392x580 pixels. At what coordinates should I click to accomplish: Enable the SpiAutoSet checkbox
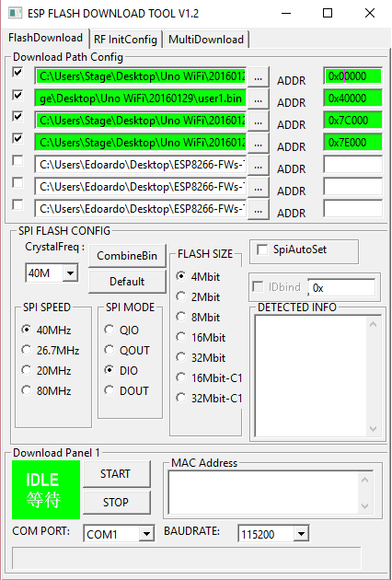pos(262,250)
